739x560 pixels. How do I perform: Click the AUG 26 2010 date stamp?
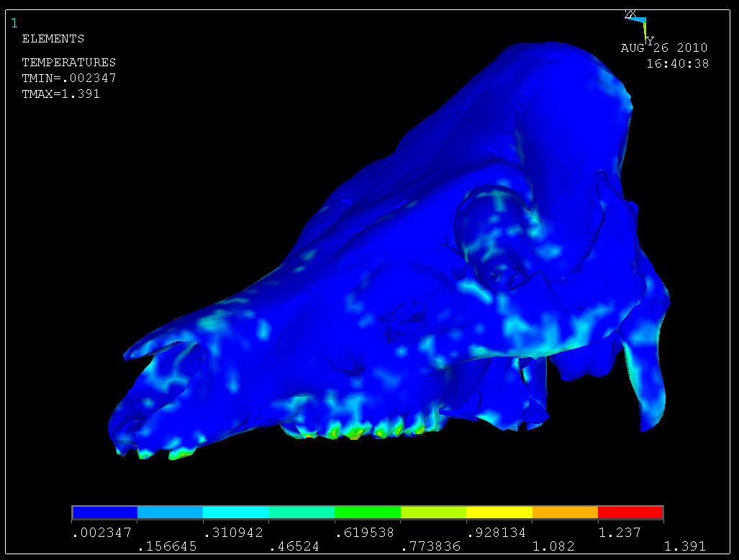(x=663, y=48)
